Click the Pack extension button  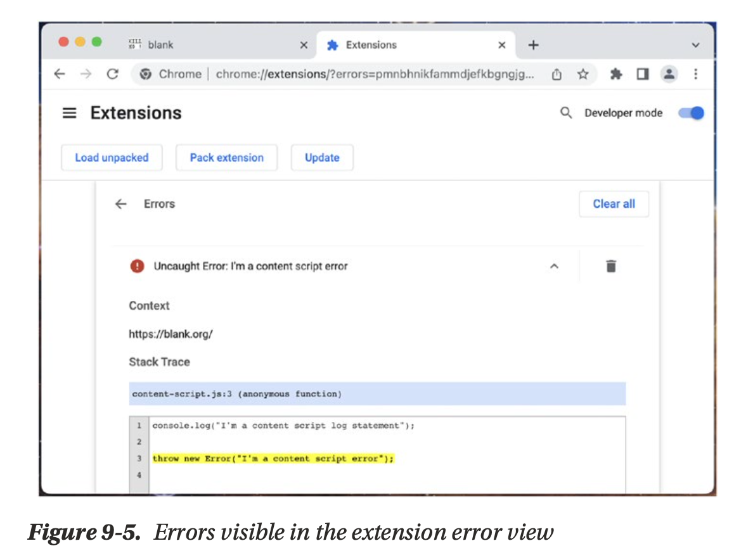226,158
